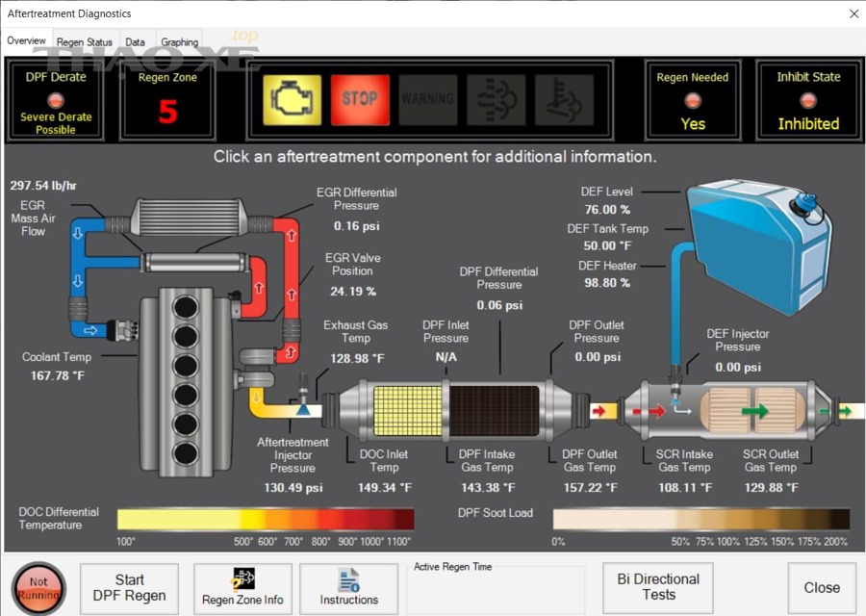Click the DPF Outlet Pressure 0.00 psi value
This screenshot has height=616, width=866.
click(x=598, y=357)
